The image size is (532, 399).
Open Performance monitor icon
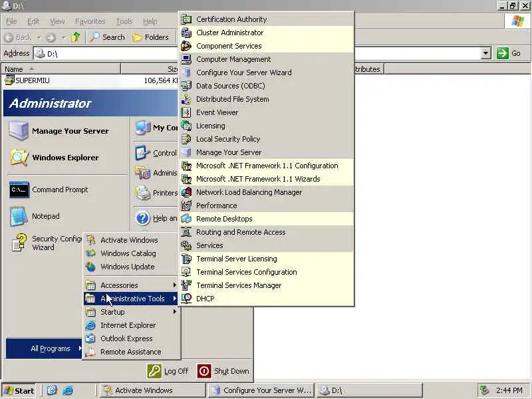(x=186, y=205)
